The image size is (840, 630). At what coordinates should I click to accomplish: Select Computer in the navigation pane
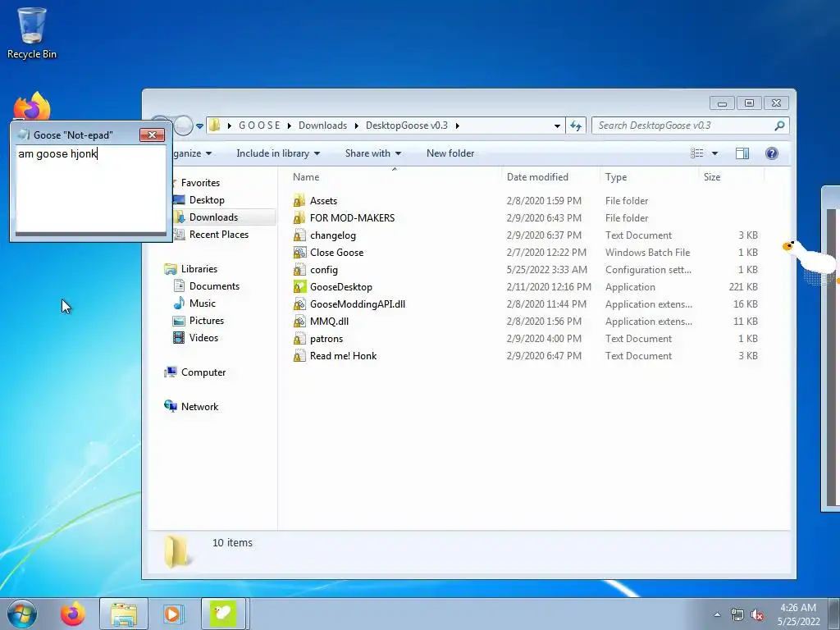(203, 372)
